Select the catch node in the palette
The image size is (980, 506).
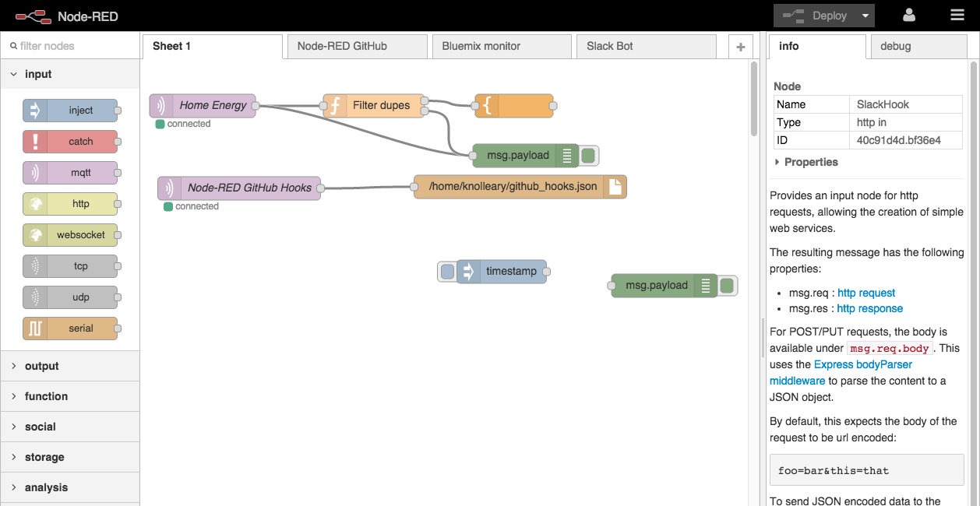coord(71,141)
